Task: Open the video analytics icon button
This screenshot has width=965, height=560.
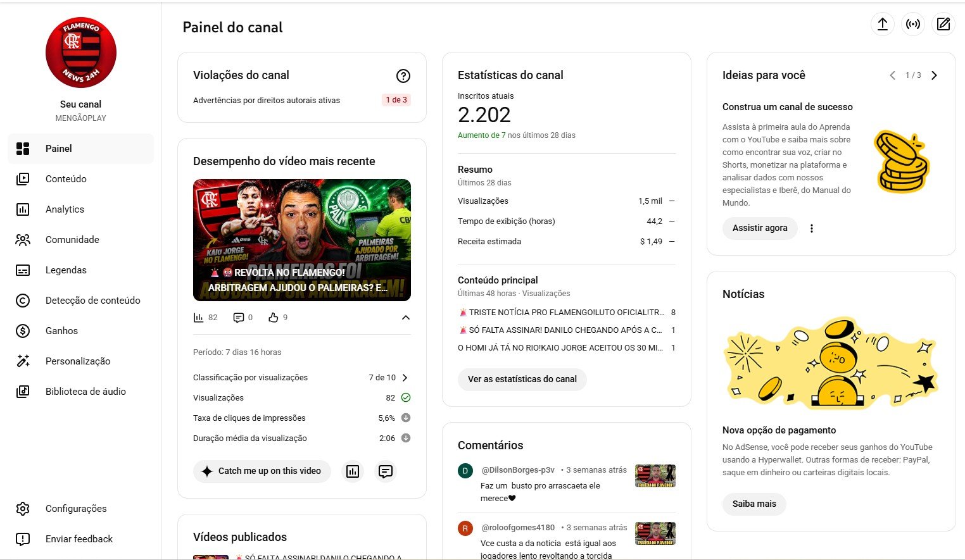Action: tap(353, 471)
